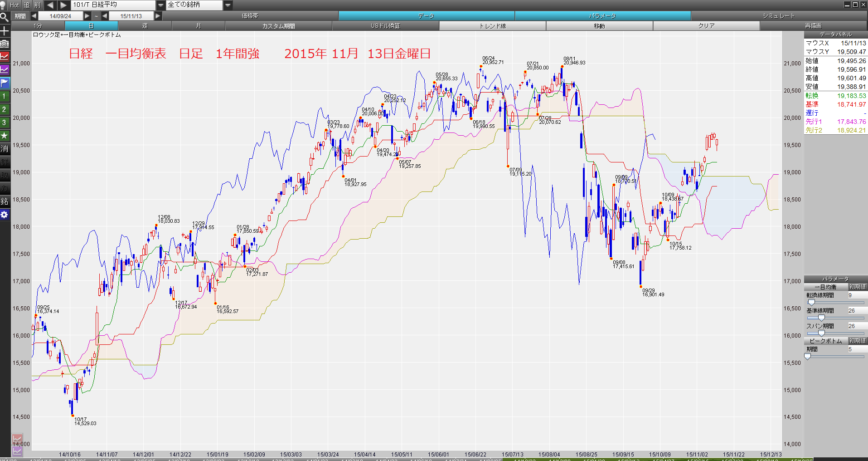Open settings with blue gear icon
Image resolution: width=868 pixels, height=461 pixels.
[5, 215]
